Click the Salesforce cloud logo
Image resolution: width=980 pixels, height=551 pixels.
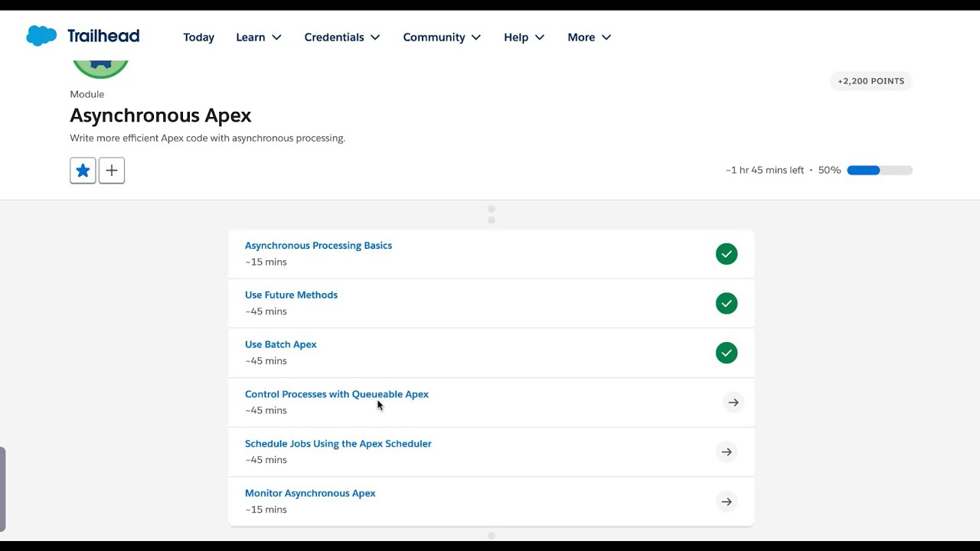41,36
